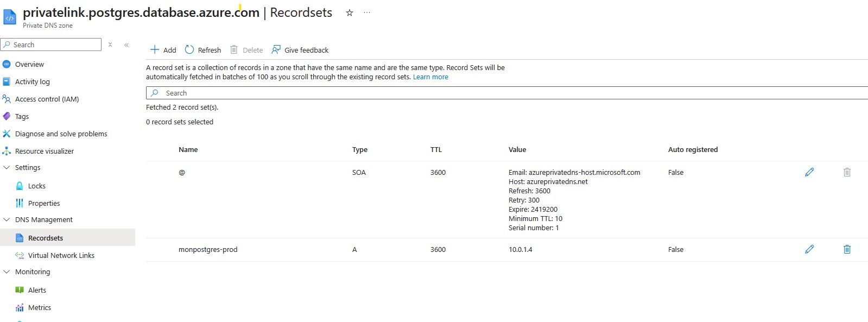868x322 pixels.
Task: Click the Host: azureprivatedns.net text
Action: click(x=548, y=181)
